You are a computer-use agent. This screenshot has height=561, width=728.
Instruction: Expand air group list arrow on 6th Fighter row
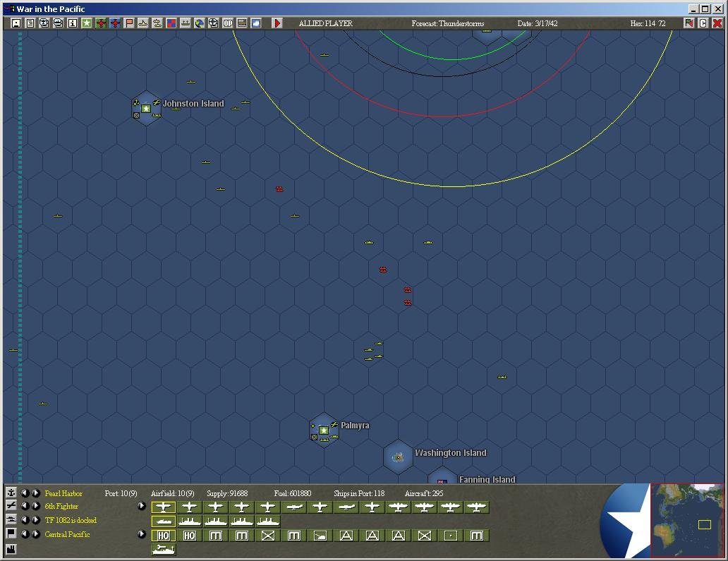[142, 506]
